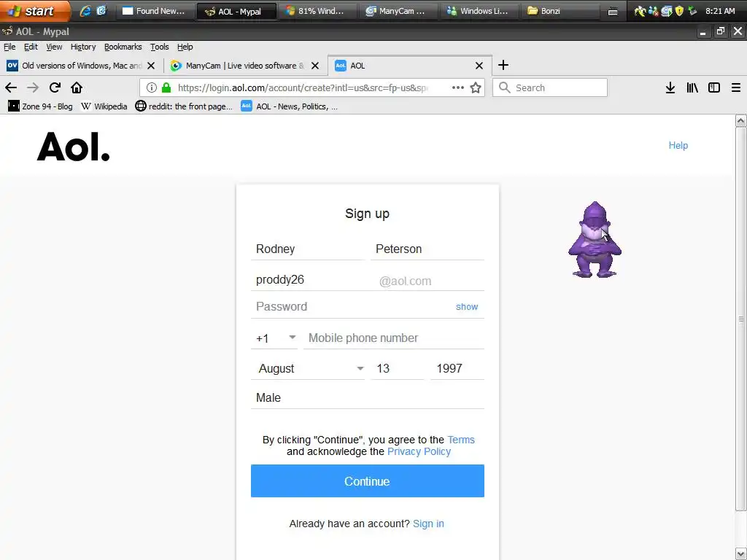747x560 pixels.
Task: Click page scrollbar down arrow
Action: coord(741,554)
